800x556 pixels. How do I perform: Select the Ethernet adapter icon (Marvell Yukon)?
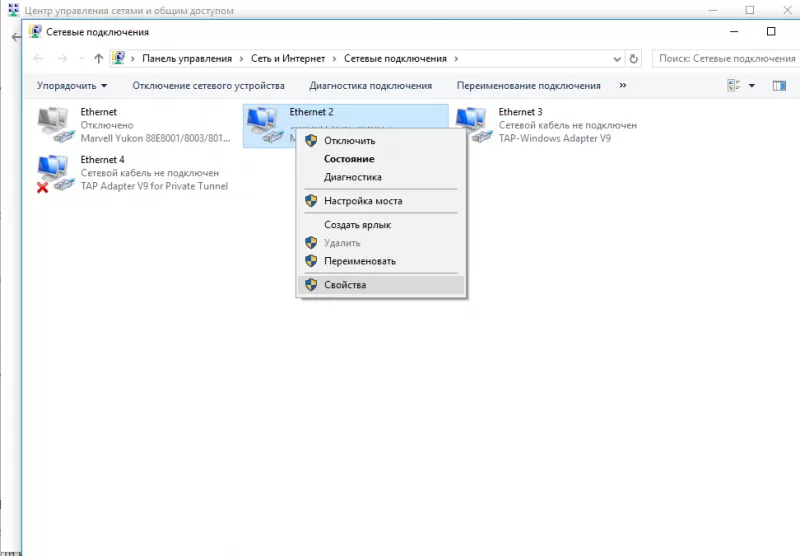(x=55, y=125)
